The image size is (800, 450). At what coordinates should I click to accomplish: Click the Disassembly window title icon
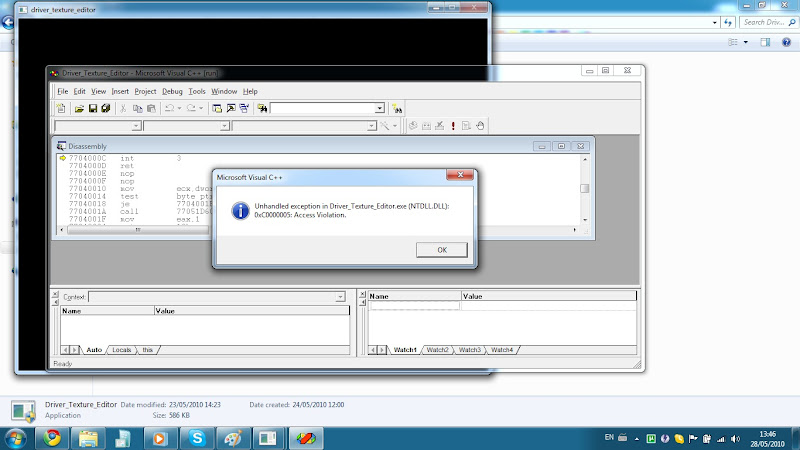(x=61, y=146)
